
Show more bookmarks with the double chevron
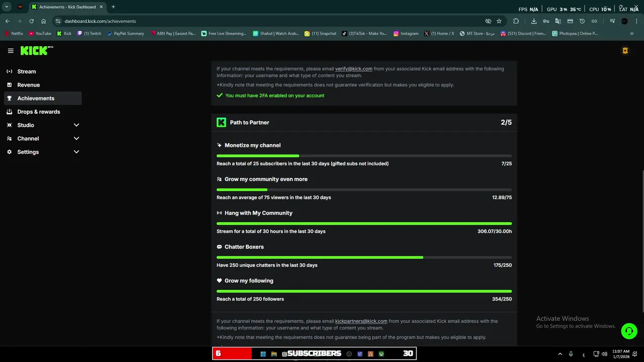pyautogui.click(x=632, y=34)
